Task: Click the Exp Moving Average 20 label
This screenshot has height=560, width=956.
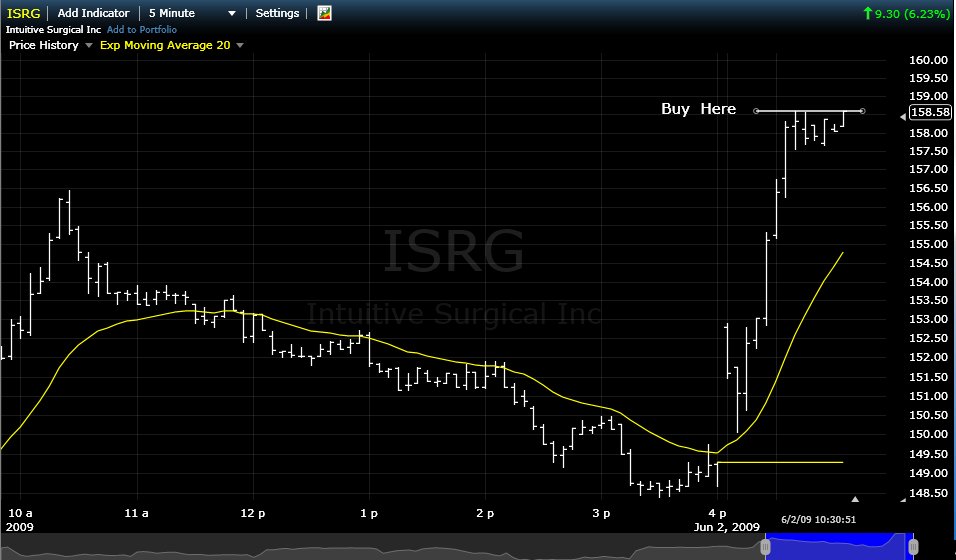Action: (165, 45)
